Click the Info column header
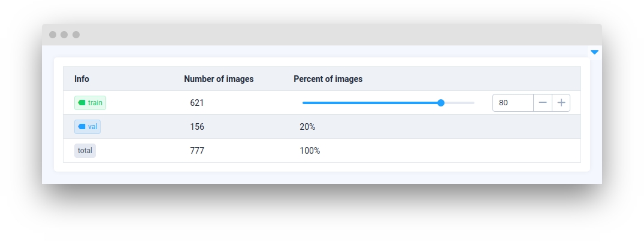Viewport: 644px width, 244px height. 81,79
